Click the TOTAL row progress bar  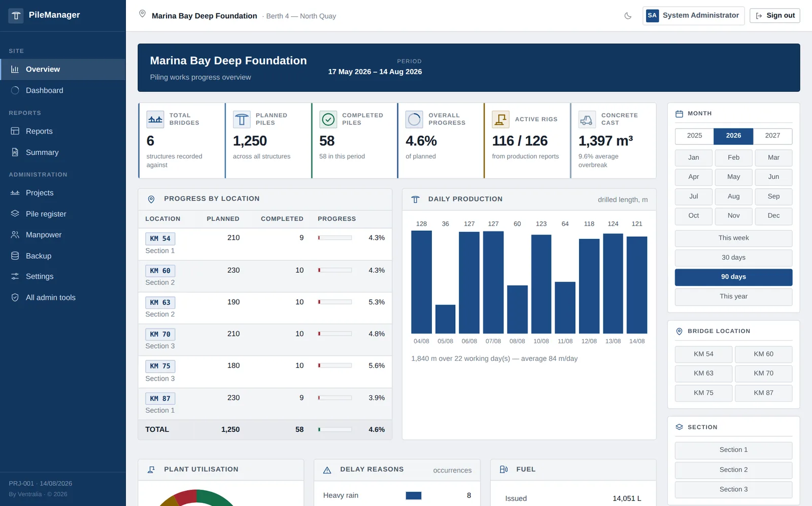[x=335, y=430]
